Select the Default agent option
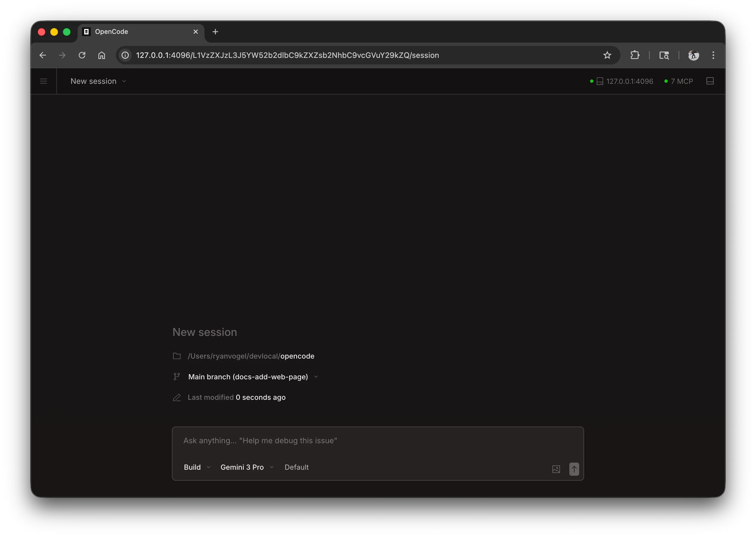Viewport: 756px width, 538px height. 297,467
